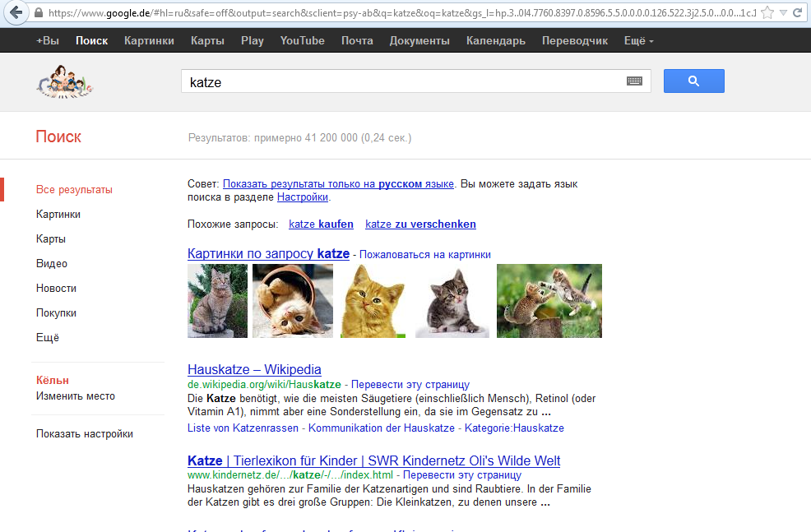Open Kategorie:Hauskatze sitelink
Screen dimensions: 811x532
click(x=514, y=428)
